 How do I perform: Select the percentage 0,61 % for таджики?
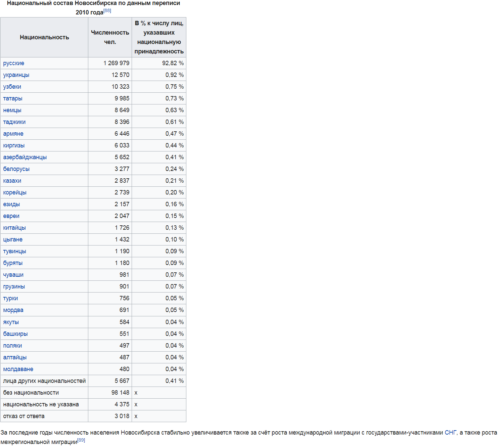click(175, 122)
